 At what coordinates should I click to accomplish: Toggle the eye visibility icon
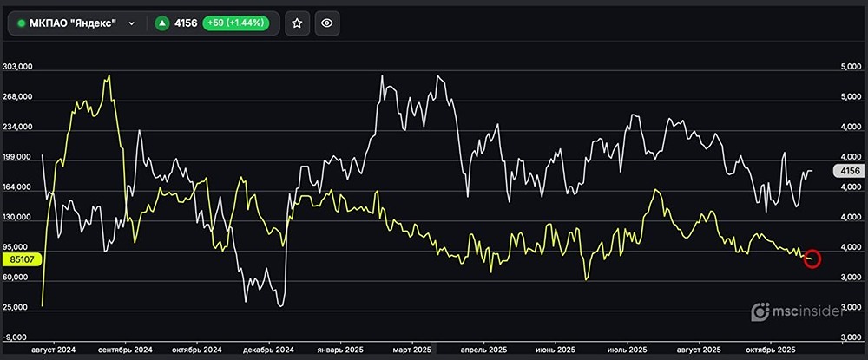pyautogui.click(x=327, y=23)
